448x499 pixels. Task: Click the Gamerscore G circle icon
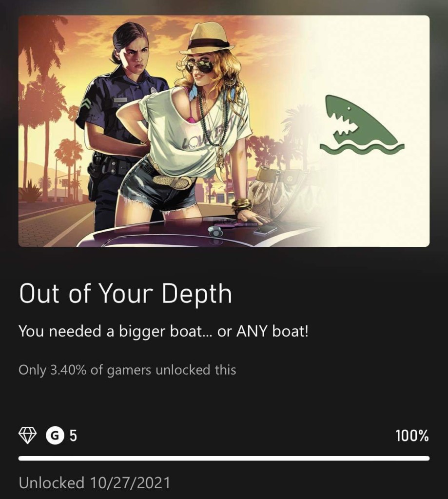point(55,436)
